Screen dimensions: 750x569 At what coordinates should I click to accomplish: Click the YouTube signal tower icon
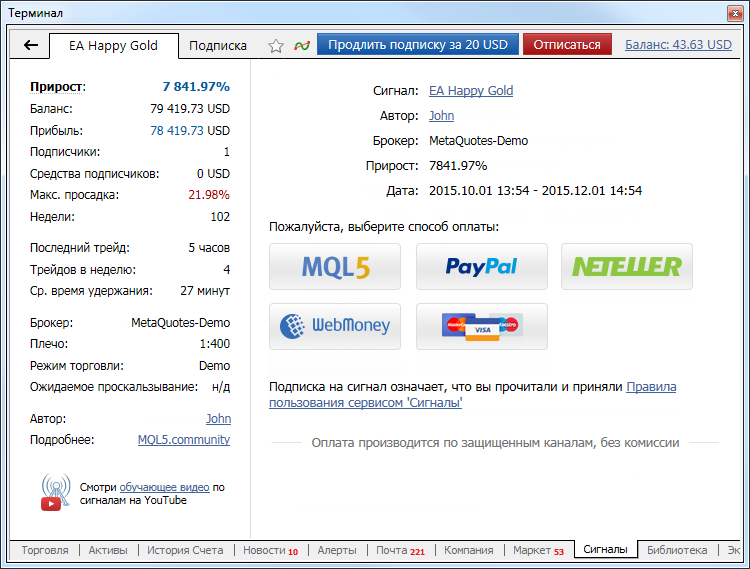55,492
